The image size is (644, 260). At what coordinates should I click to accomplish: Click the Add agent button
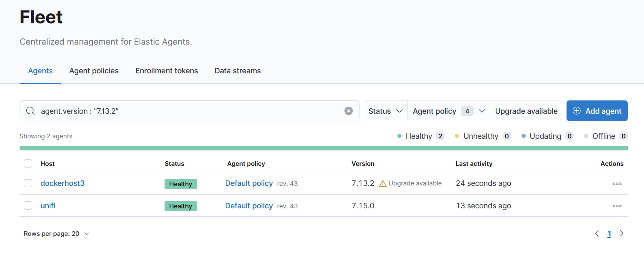click(597, 111)
